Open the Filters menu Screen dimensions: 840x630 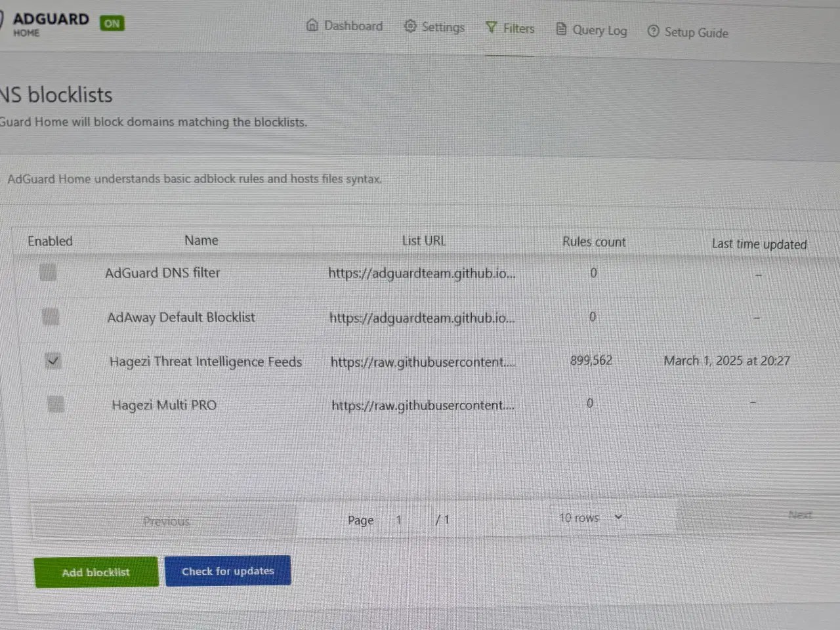click(x=510, y=28)
